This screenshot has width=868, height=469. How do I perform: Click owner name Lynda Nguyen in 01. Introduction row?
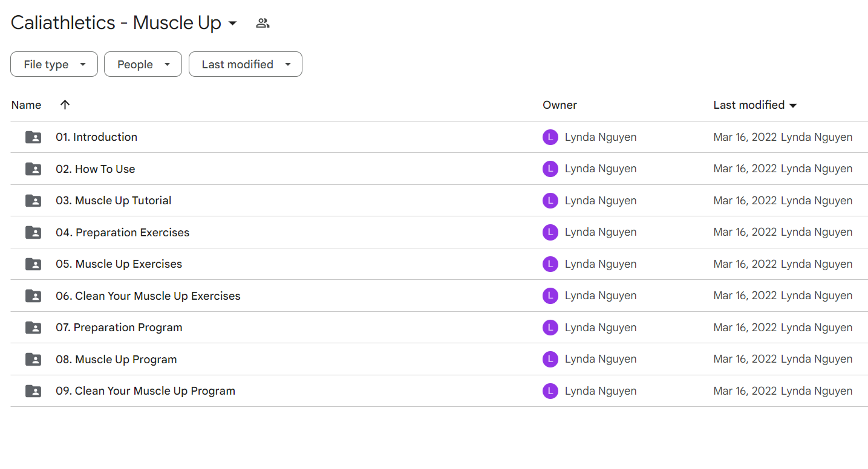pyautogui.click(x=601, y=137)
